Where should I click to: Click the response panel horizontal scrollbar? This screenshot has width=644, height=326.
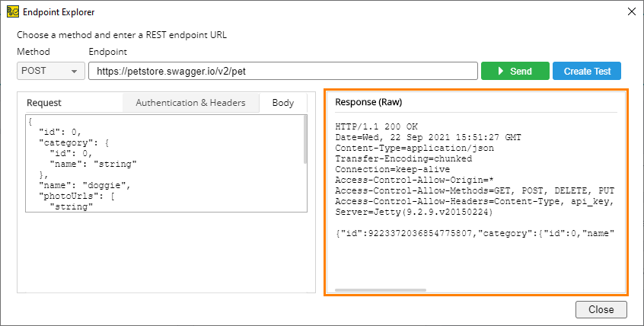(381, 289)
